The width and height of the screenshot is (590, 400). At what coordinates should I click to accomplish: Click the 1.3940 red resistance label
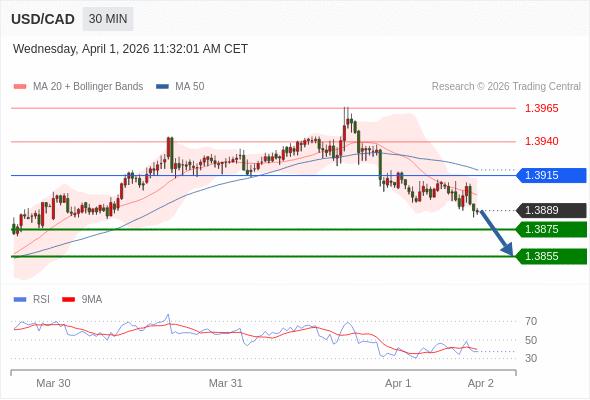pos(542,141)
